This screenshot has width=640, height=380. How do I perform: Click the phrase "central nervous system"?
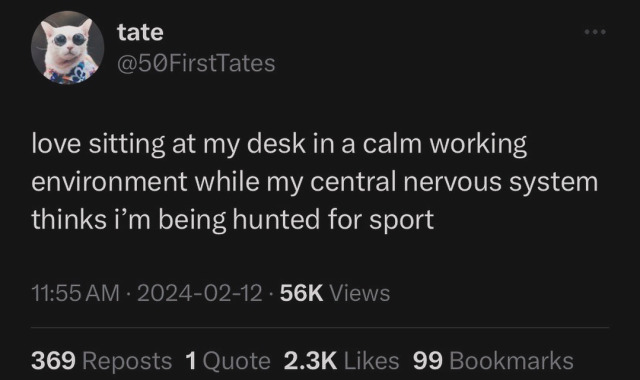(x=454, y=182)
